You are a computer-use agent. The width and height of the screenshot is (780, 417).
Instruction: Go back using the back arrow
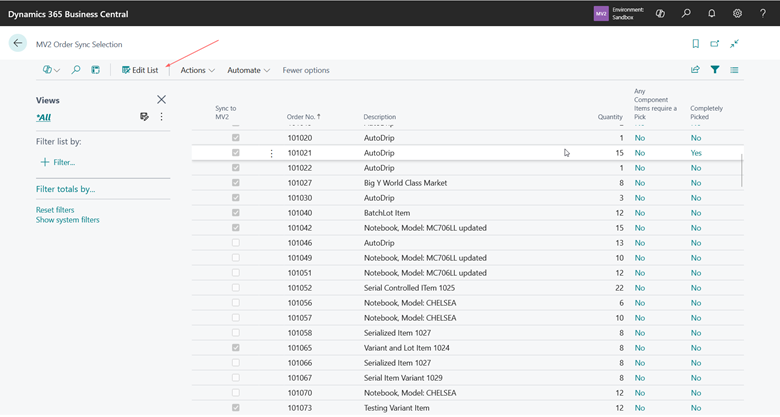pos(18,43)
